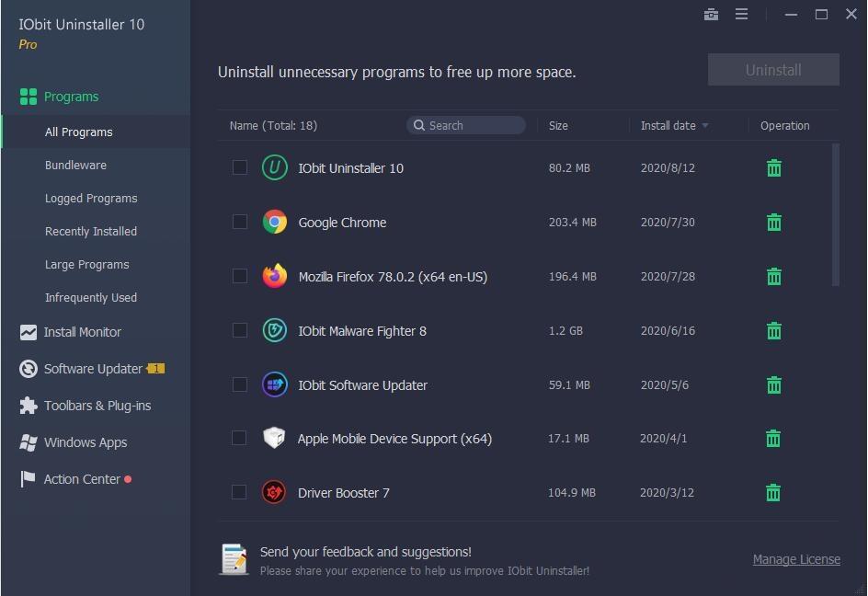The image size is (868, 596).
Task: Select the Driver Booster 7 entry name
Action: coord(343,493)
